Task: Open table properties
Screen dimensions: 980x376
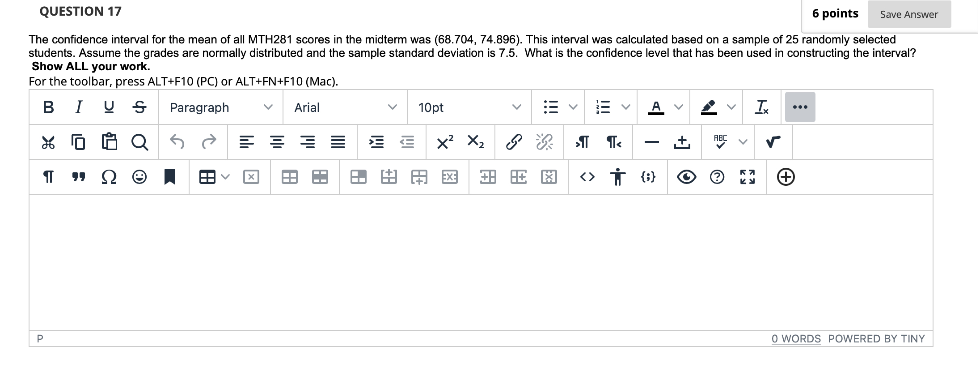Action: pos(290,177)
